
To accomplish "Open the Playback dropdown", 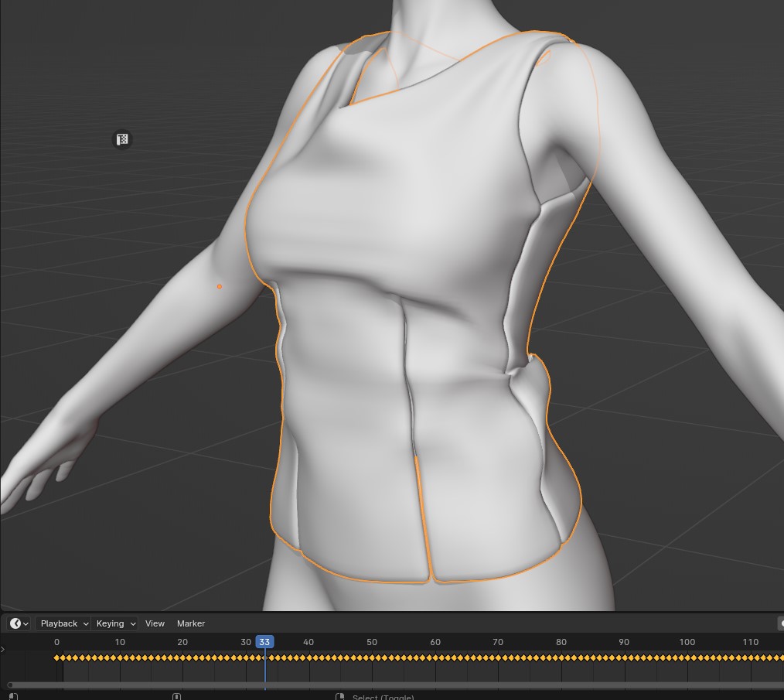I will point(61,623).
